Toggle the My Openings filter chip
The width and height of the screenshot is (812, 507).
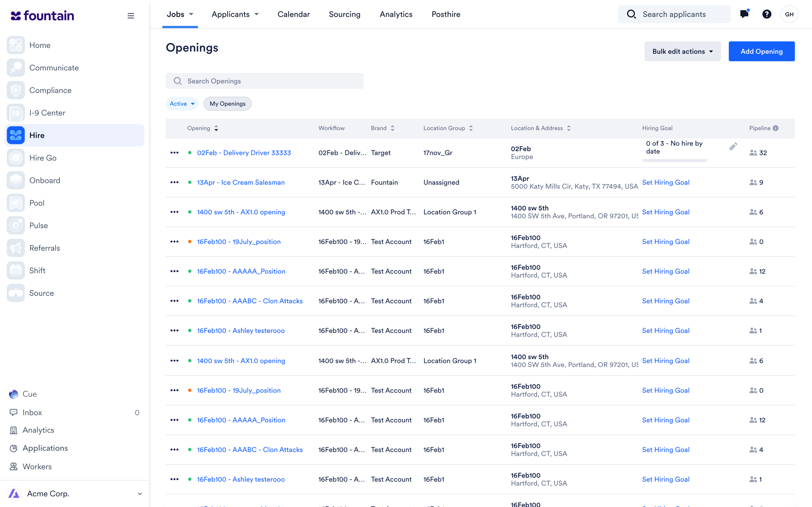227,104
